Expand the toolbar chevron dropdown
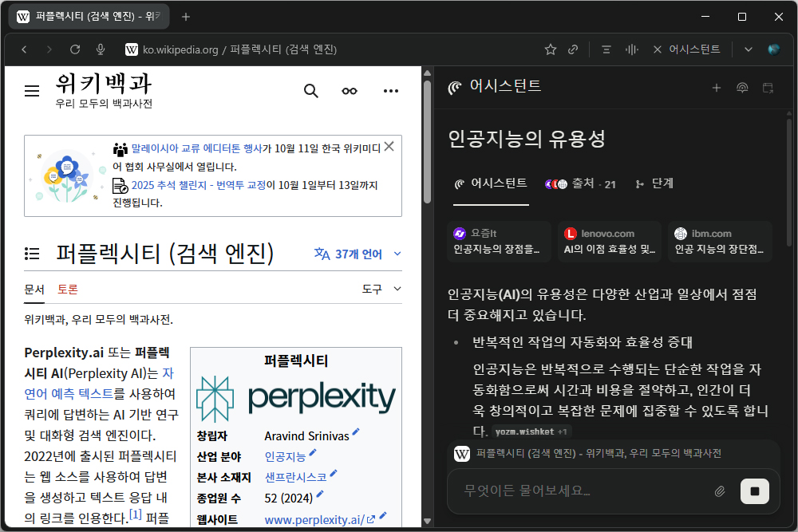This screenshot has width=798, height=532. [x=749, y=49]
